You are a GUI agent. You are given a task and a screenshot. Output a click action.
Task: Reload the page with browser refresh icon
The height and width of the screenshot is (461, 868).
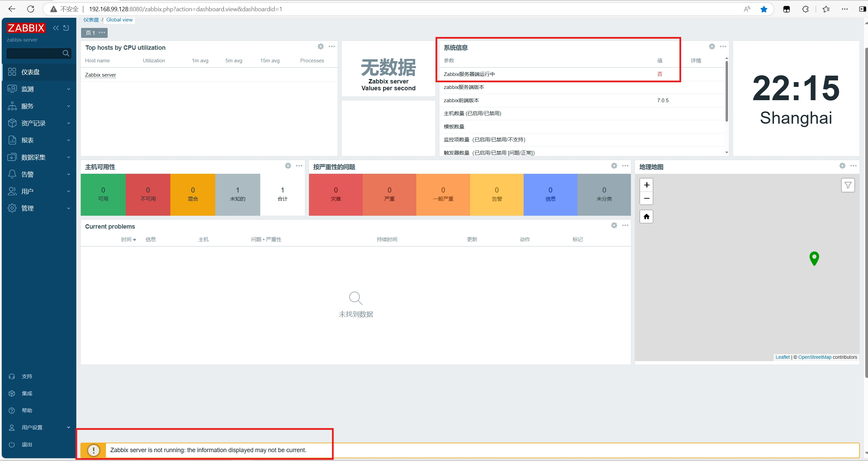(31, 9)
